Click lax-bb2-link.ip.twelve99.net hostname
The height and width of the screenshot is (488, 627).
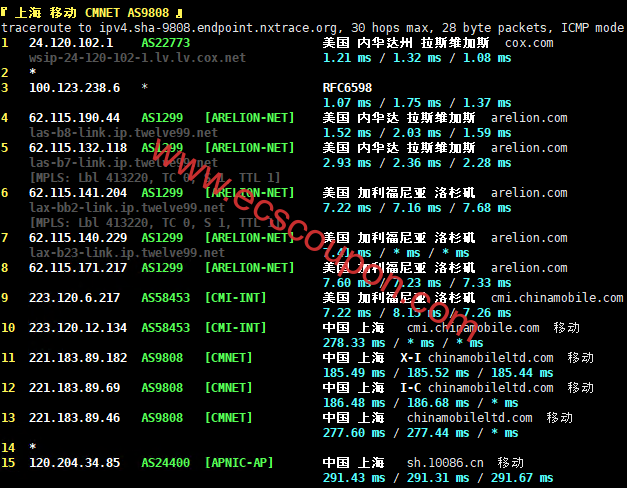(127, 208)
